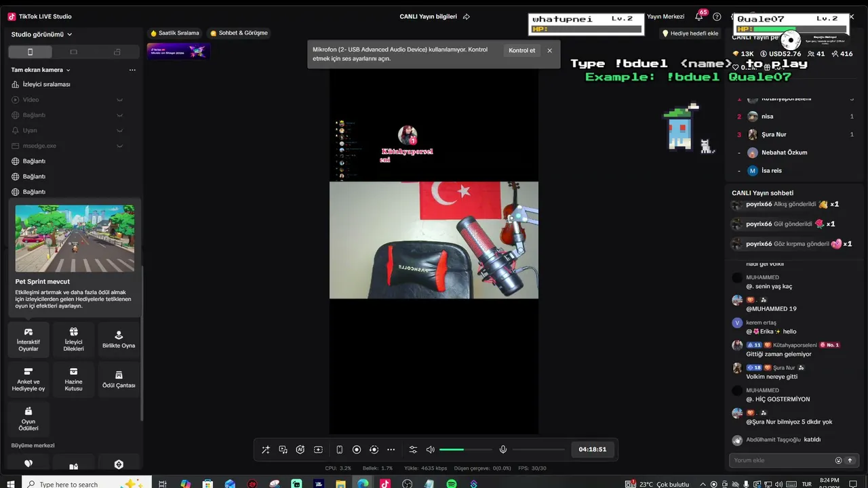Open Spotify from the taskbar
The image size is (868, 488).
click(452, 484)
